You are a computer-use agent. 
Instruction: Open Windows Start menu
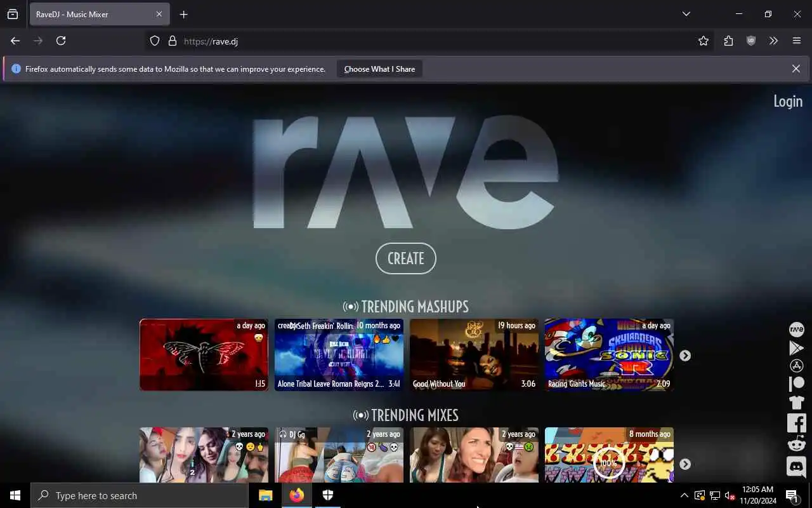15,495
